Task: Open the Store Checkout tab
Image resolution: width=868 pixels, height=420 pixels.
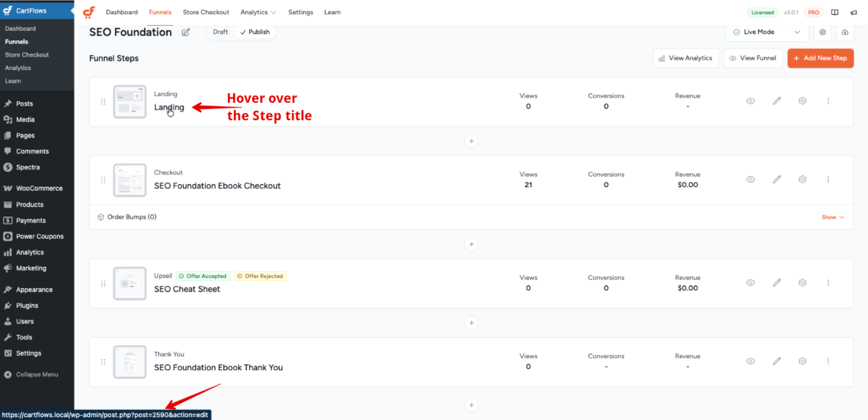Action: 206,12
